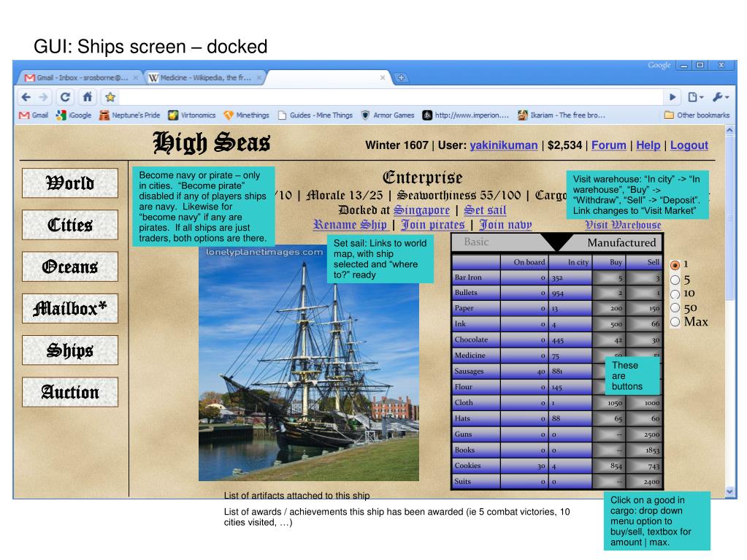The image size is (747, 560).
Task: Click the Sell button for Ink
Action: (644, 324)
